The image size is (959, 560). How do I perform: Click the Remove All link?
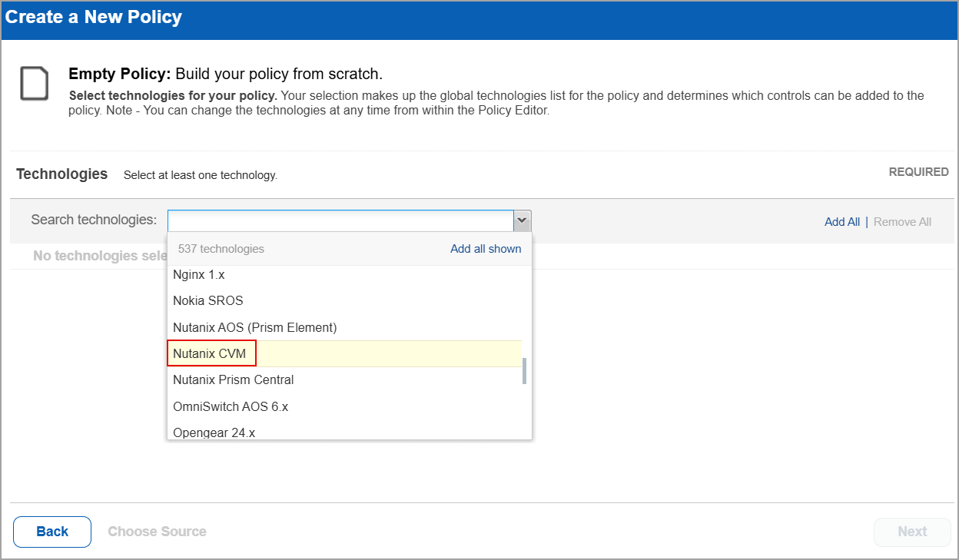pyautogui.click(x=902, y=222)
